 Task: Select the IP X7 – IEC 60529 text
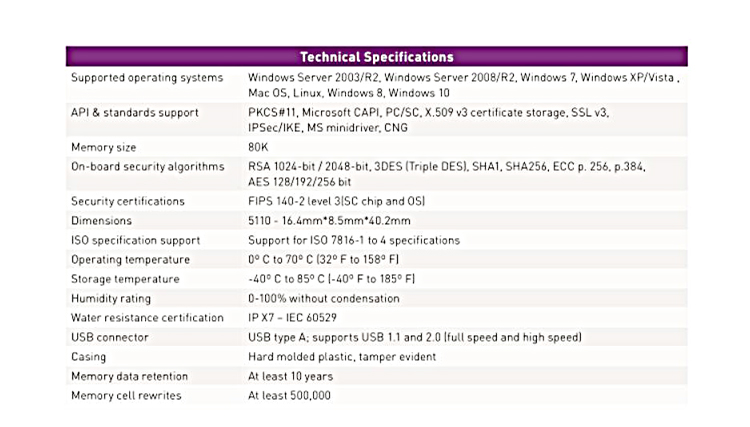pos(292,318)
